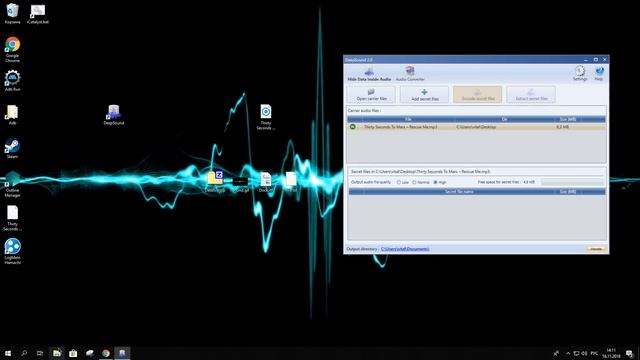Click the volume tray icon
Screen dimensions: 640x360
tap(584, 353)
